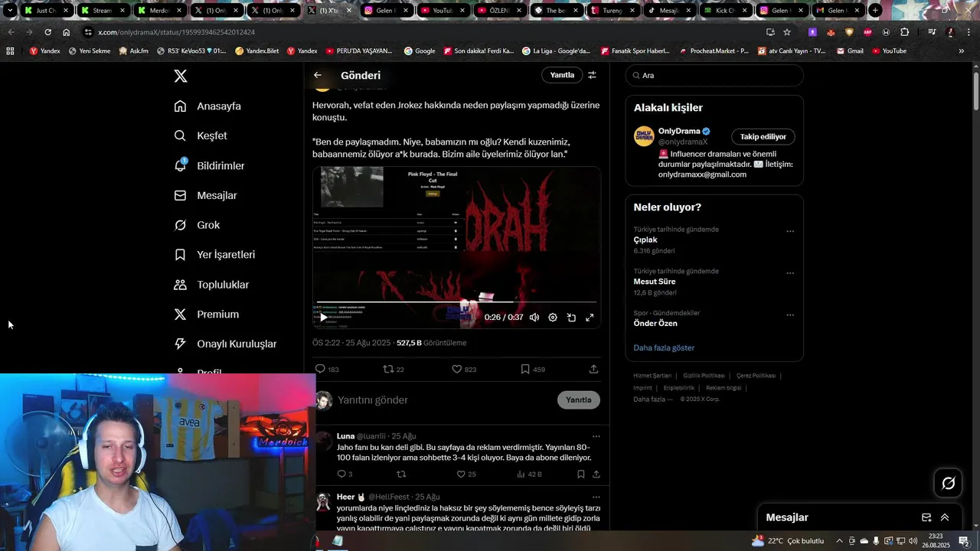980x551 pixels.
Task: Open Mesajlar in the sidebar
Action: [x=205, y=195]
